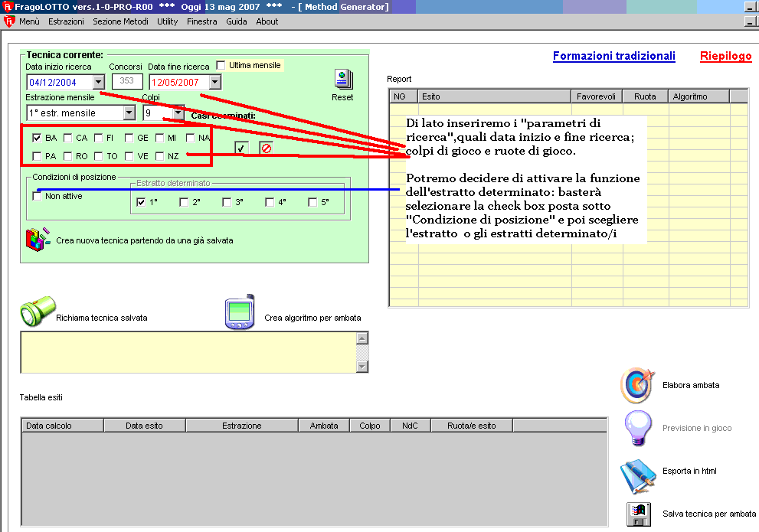The image size is (759, 532).
Task: Click the Crea nuova tecnica books icon
Action: pos(38,239)
